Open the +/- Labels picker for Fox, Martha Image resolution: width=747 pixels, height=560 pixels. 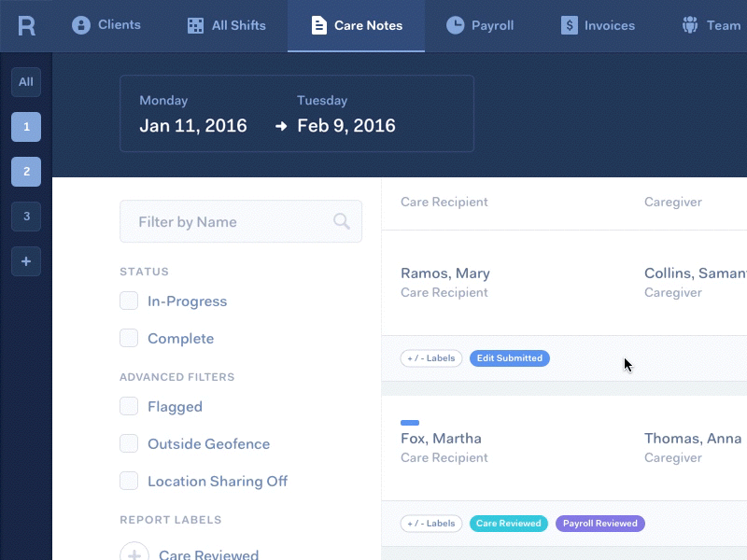431,523
